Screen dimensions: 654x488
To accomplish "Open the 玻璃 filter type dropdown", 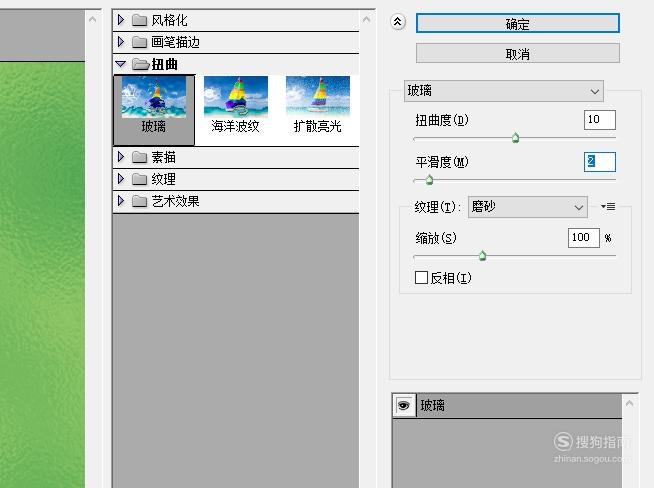I will 503,91.
